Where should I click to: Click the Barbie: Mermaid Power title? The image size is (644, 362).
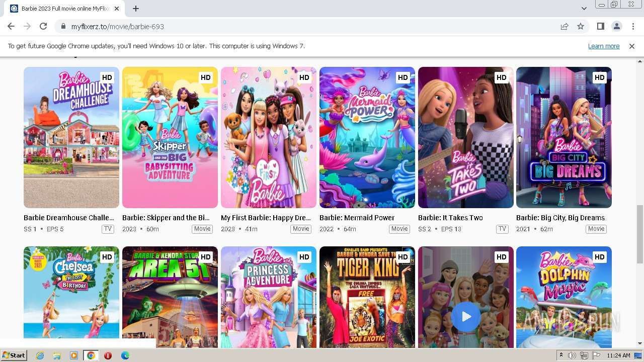click(357, 218)
